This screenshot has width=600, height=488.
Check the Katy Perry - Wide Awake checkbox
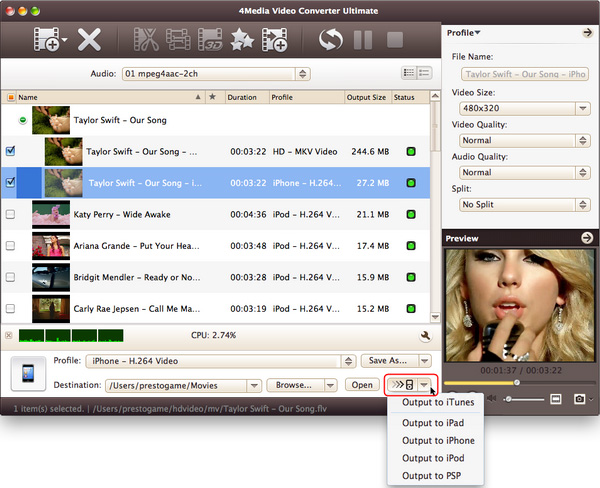pyautogui.click(x=11, y=214)
